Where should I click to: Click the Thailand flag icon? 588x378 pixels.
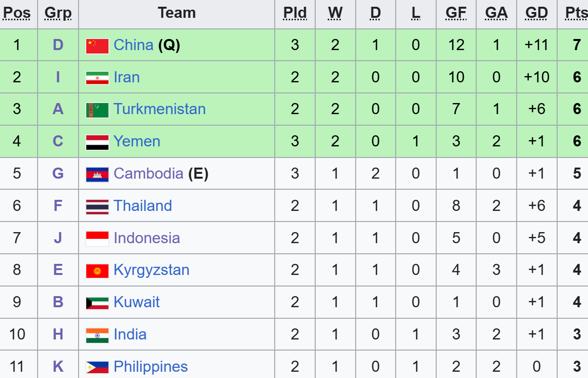97,207
